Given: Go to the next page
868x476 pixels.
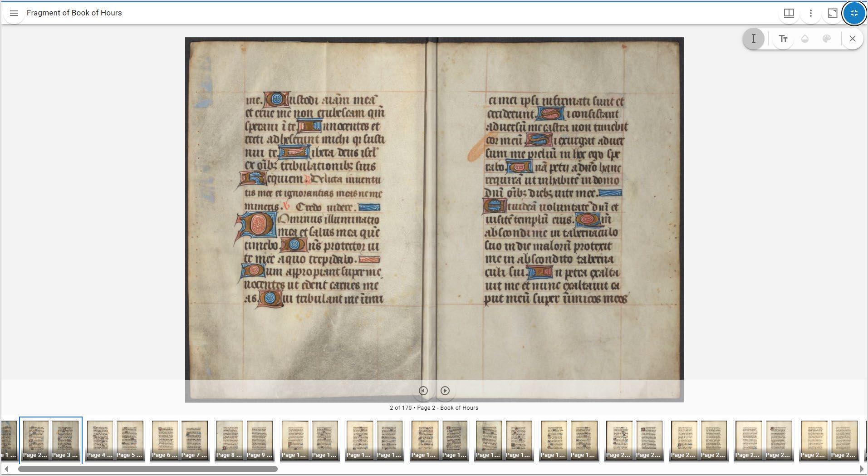Looking at the screenshot, I should (x=445, y=391).
